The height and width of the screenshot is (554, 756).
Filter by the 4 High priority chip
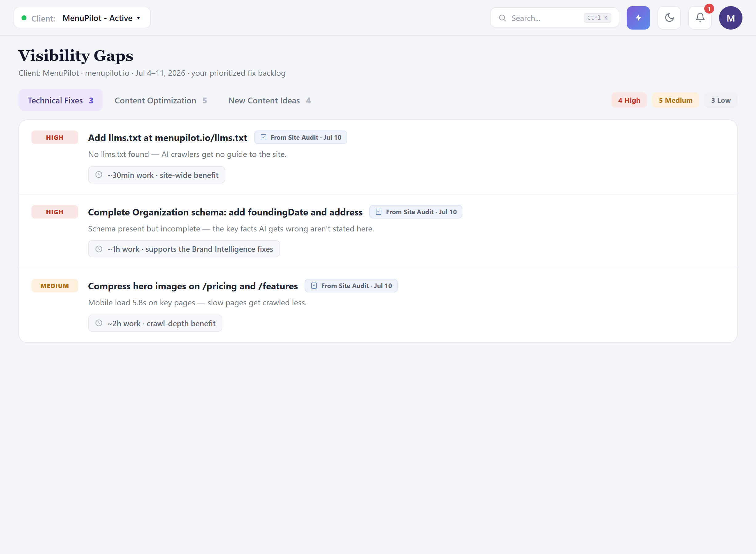[x=629, y=100]
